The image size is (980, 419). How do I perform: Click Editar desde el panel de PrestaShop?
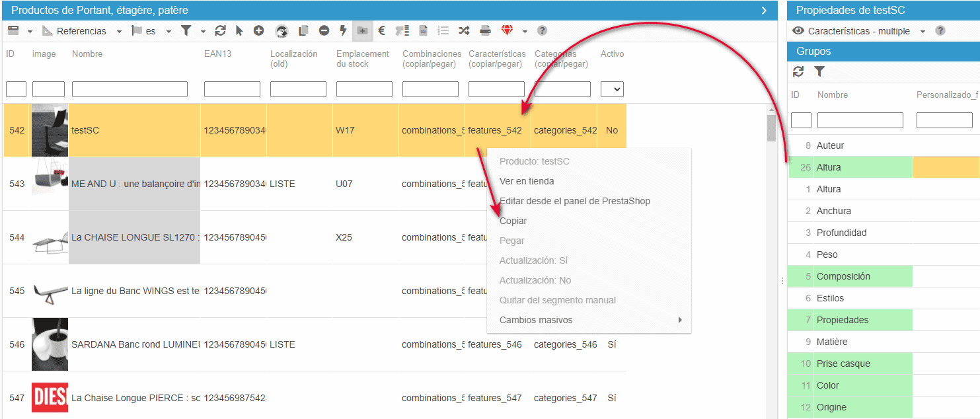coord(574,201)
